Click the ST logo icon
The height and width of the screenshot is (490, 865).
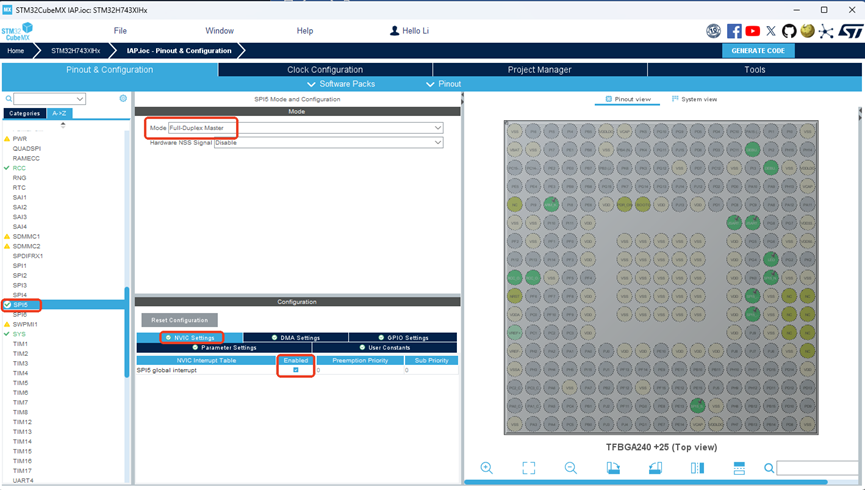[x=850, y=31]
